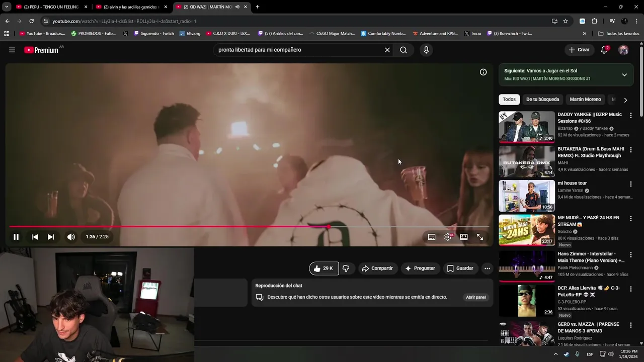Open options for Hans Zimmer Interstellar video

click(630, 255)
